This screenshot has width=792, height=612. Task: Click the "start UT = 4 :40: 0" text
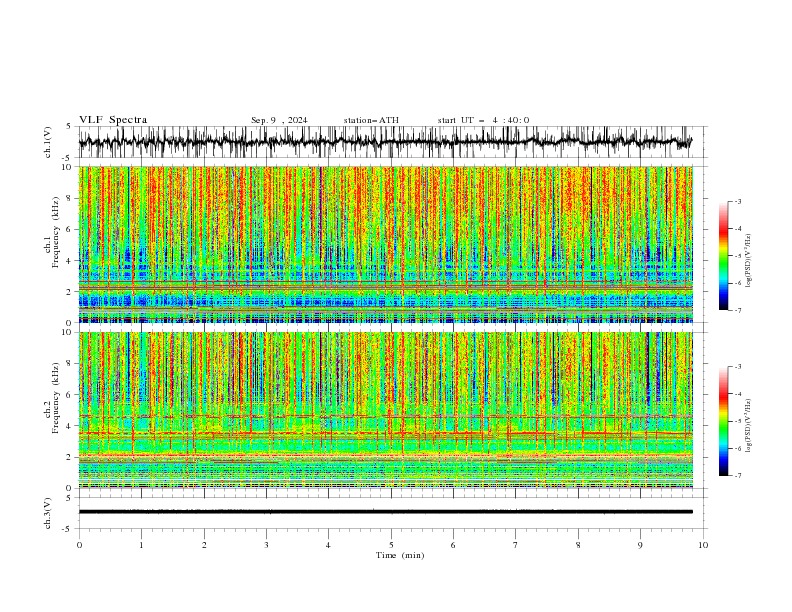pyautogui.click(x=483, y=120)
